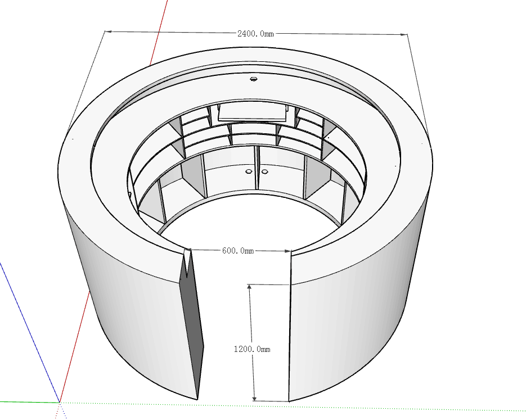Screen dimensions: 526x420
Task: Click the right cabinet door knob
Action: click(264, 171)
